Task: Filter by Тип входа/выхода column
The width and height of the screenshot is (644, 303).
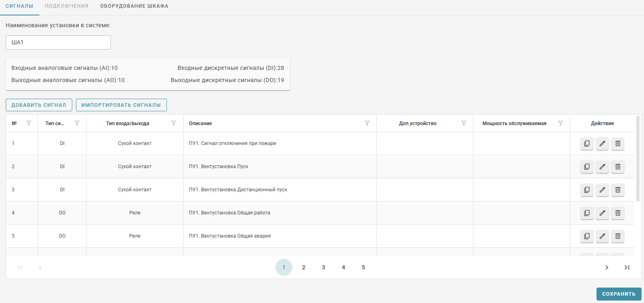Action: click(174, 123)
